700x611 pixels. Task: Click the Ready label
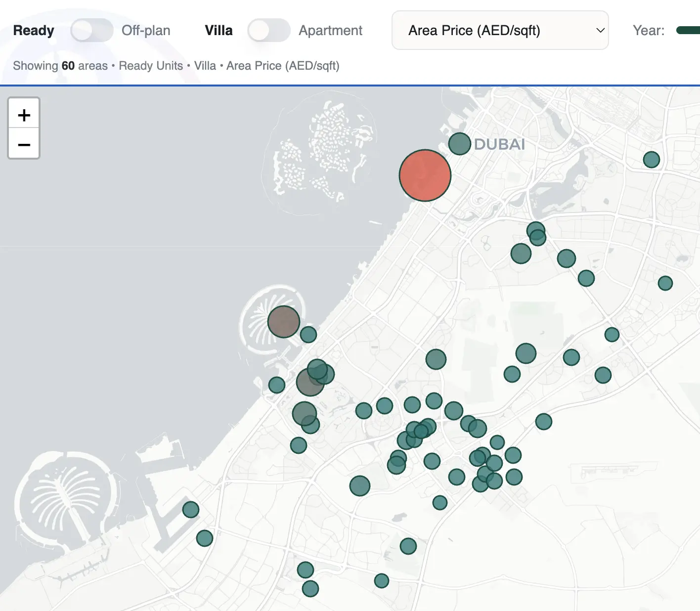[34, 31]
